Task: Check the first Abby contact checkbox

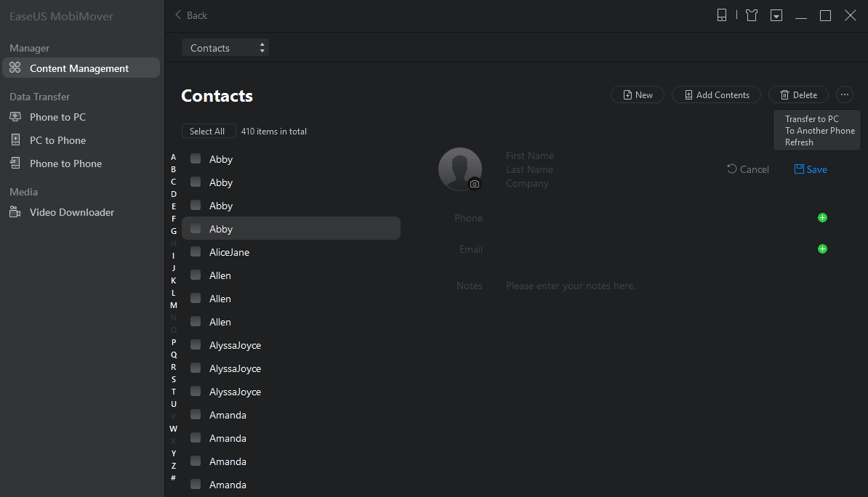Action: [x=196, y=158]
